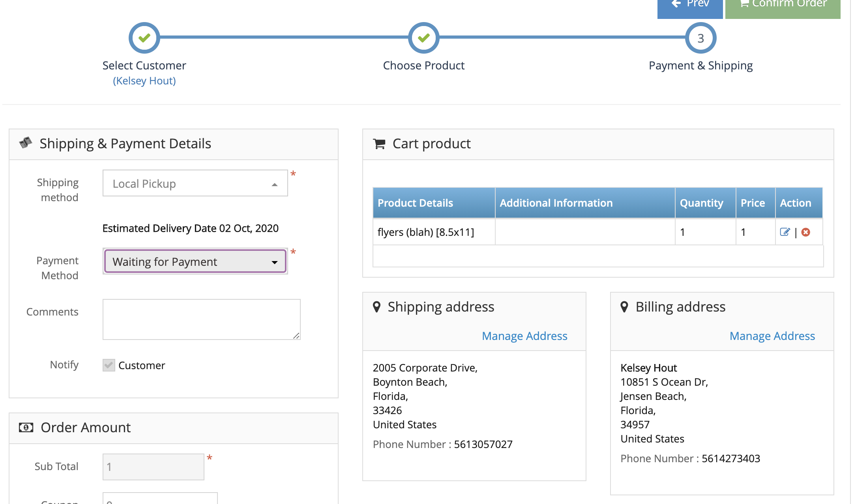
Task: Select step 3 Payment & Shipping circle
Action: 700,38
